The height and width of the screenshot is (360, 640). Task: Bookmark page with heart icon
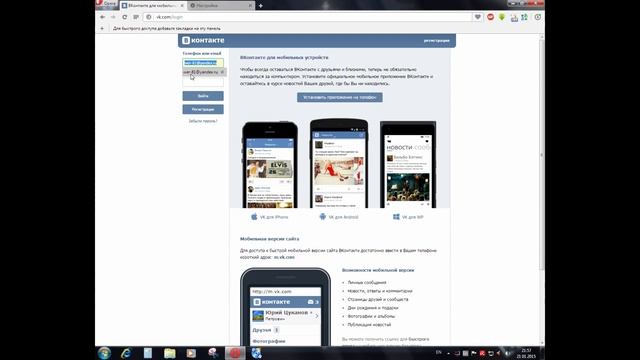point(478,17)
